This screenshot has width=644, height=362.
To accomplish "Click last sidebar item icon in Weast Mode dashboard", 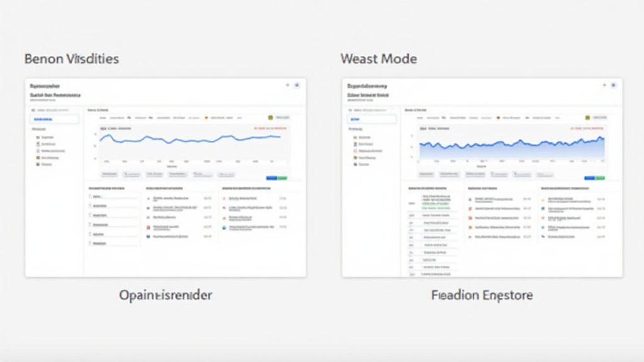I will click(355, 165).
